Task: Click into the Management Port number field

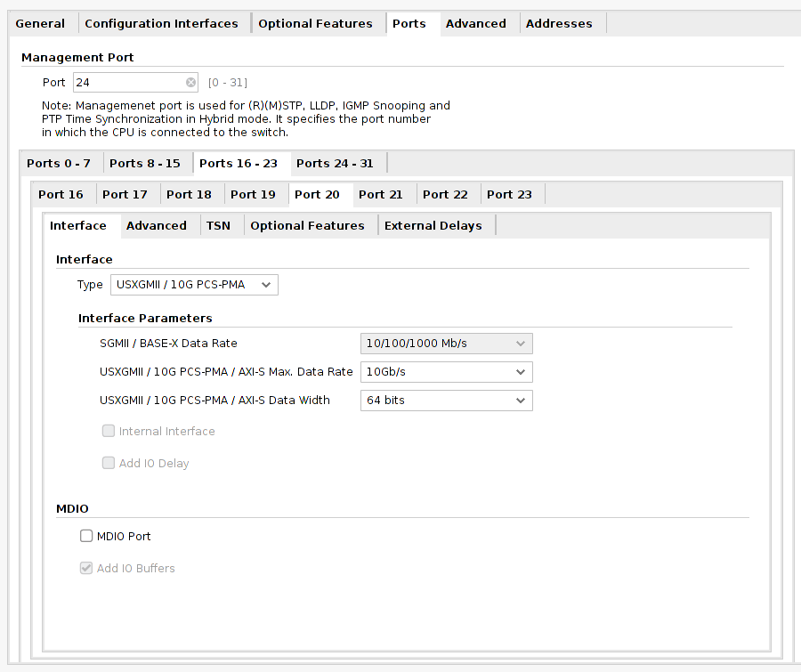Action: click(130, 82)
